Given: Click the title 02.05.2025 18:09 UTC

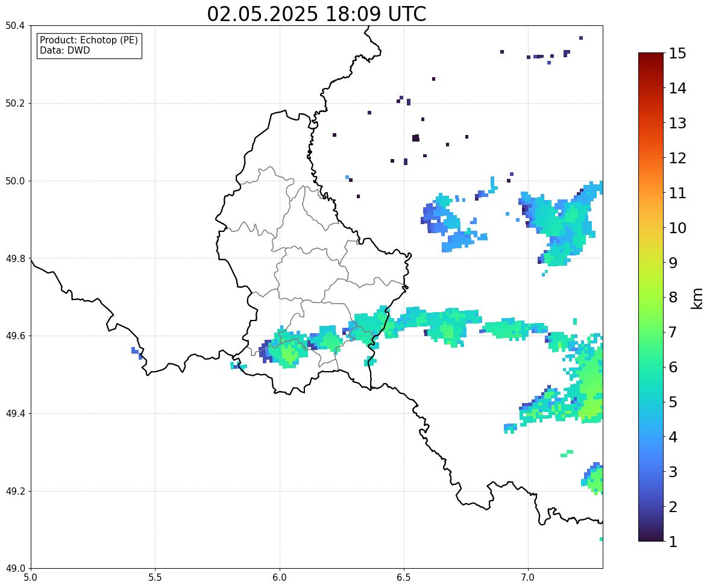Looking at the screenshot, I should click(x=316, y=14).
